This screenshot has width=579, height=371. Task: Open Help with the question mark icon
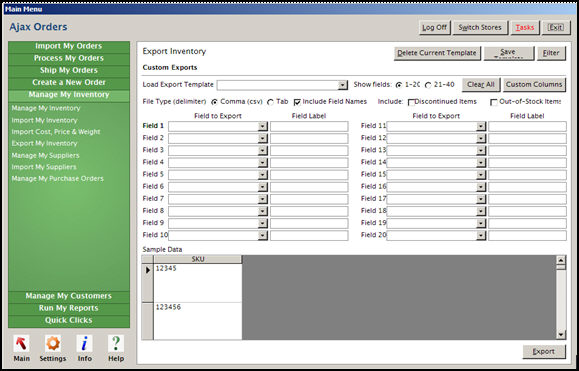tap(116, 344)
